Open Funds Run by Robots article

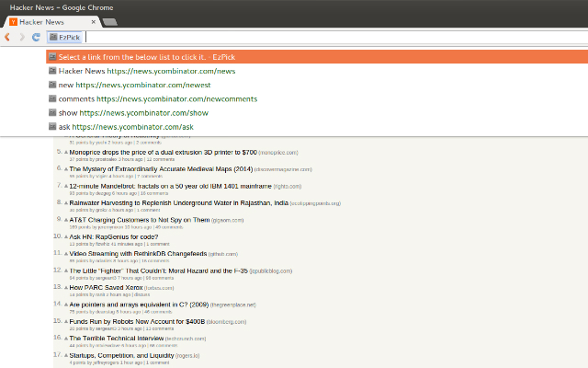(x=137, y=321)
